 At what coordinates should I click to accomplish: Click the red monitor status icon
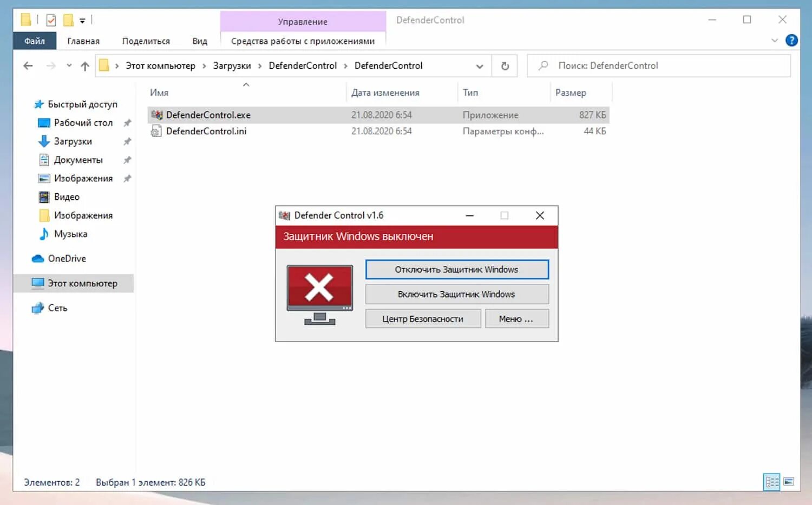point(320,295)
